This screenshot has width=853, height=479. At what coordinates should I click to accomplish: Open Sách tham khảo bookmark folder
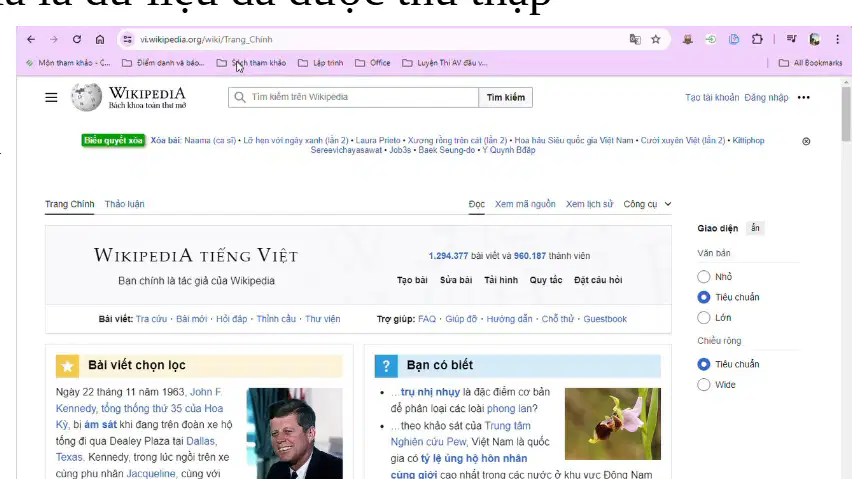coord(251,63)
